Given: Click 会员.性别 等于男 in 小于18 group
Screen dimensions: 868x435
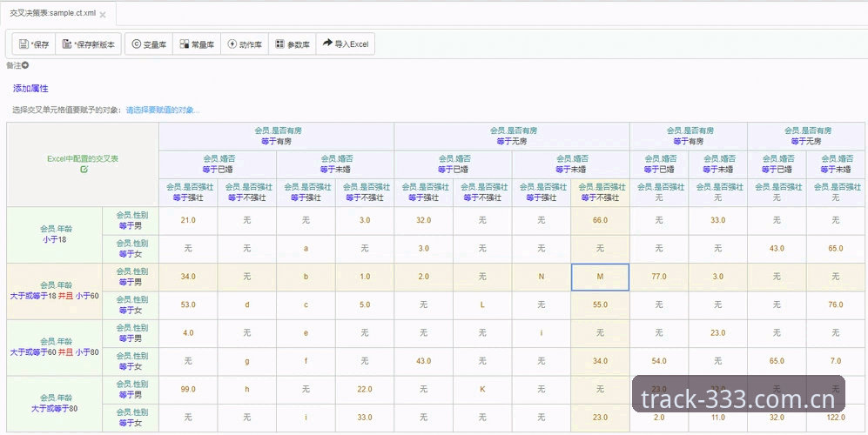Looking at the screenshot, I should pos(131,220).
